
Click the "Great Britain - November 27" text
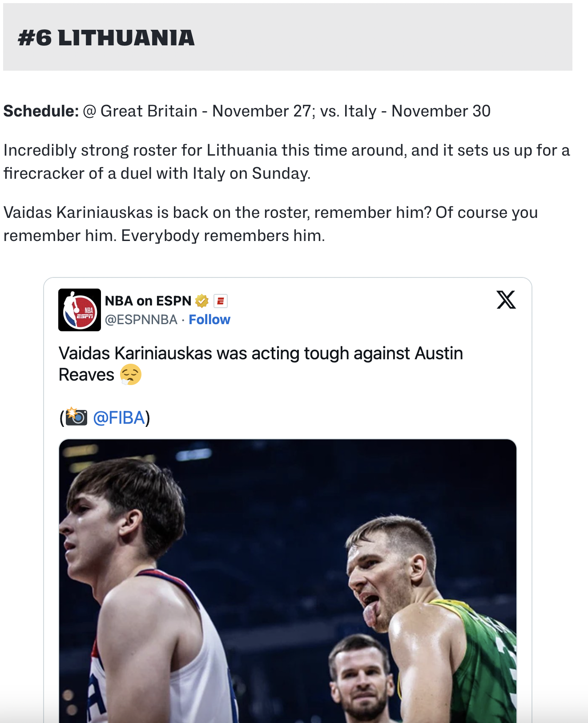tap(206, 111)
